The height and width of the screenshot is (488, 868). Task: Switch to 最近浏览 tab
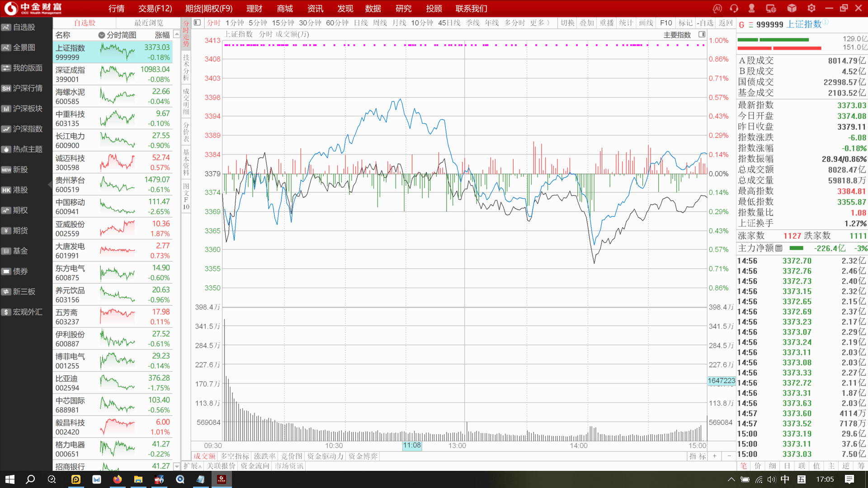(x=148, y=23)
